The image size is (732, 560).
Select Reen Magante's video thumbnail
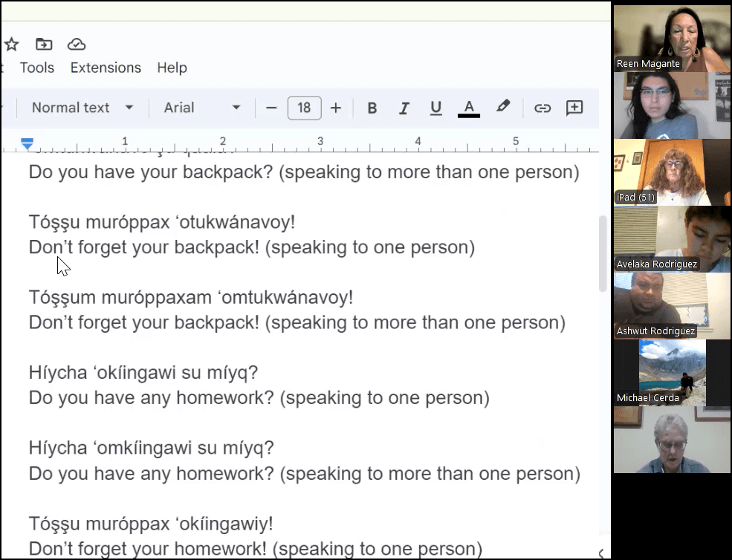672,37
